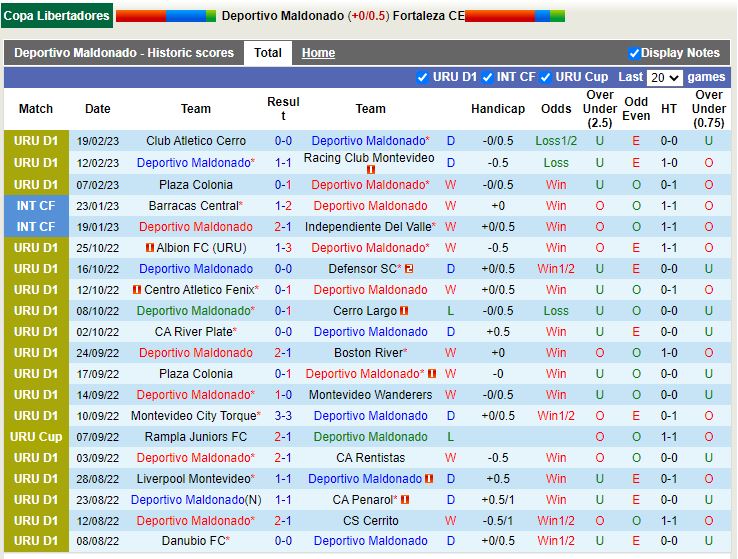Open the Last 20 games dropdown
738x559 pixels.
tap(665, 78)
